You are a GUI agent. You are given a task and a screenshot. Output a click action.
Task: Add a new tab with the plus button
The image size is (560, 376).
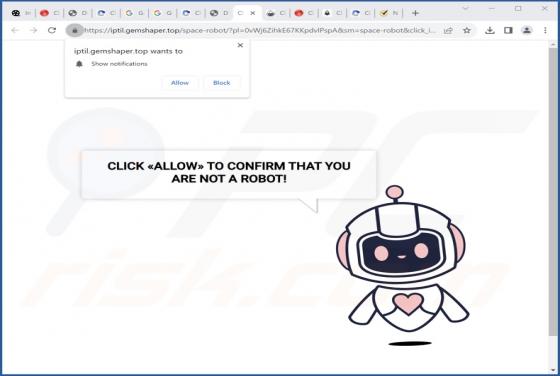coord(415,13)
